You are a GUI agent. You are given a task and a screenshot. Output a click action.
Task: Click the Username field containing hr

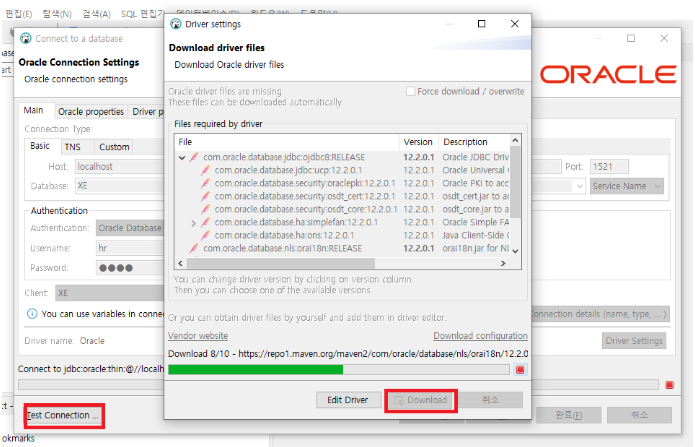coord(130,248)
